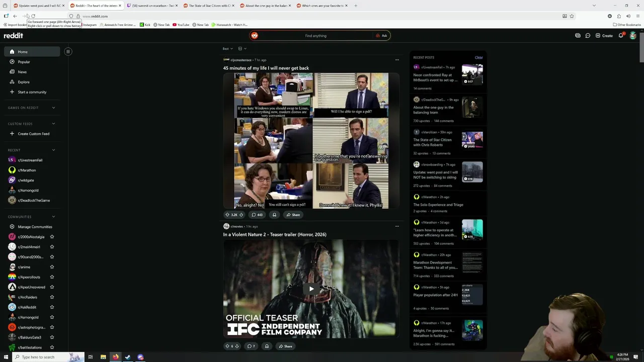Image resolution: width=644 pixels, height=362 pixels.
Task: Switch to 'summit on marathon' Twitch tab
Action: [x=152, y=6]
